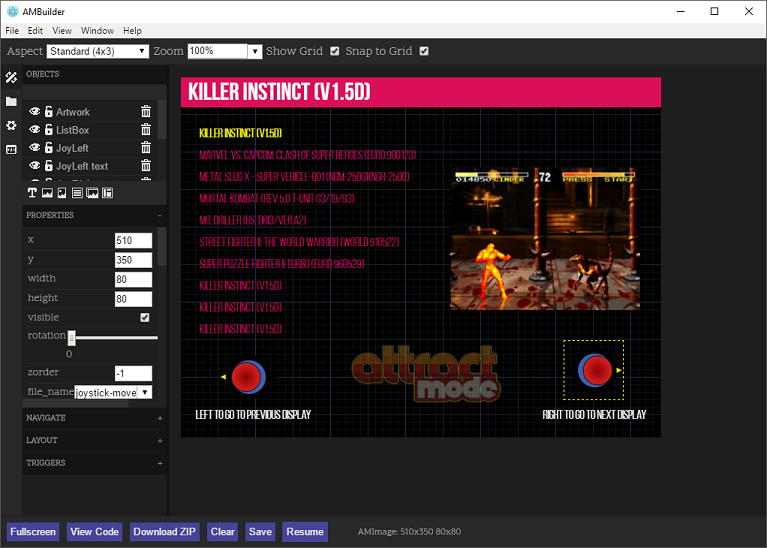Click the pink 'KILLER INSTINCT (V1.5D)' title header
Screen dimensions: 767x548
click(x=421, y=92)
